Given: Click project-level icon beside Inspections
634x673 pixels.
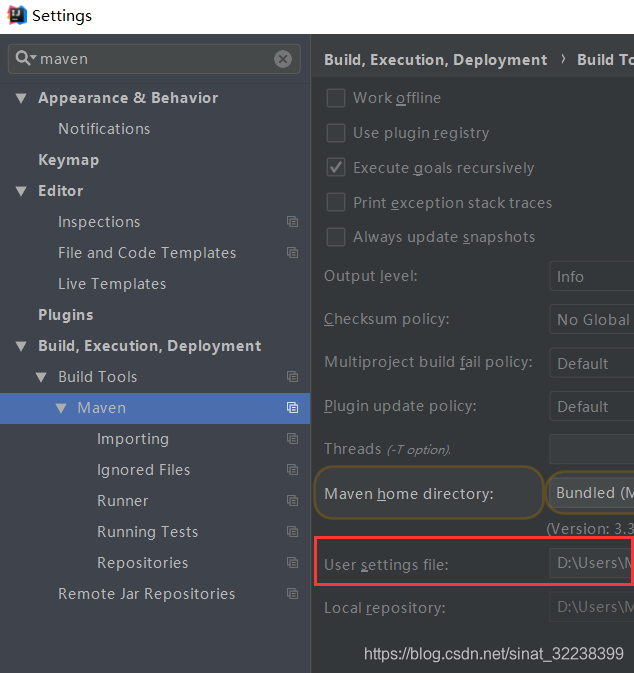Looking at the screenshot, I should coord(292,221).
